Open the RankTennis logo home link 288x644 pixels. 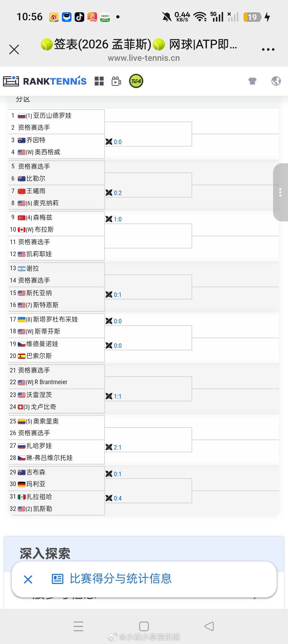point(45,81)
